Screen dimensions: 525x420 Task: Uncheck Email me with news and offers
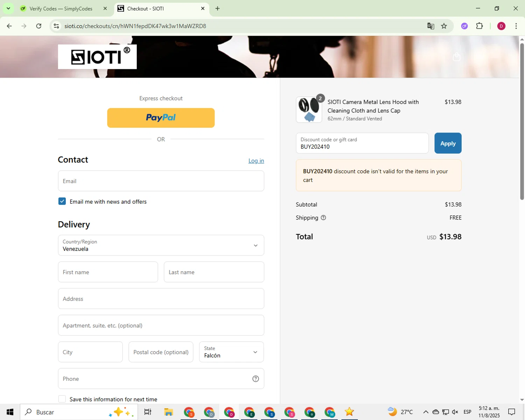62,201
